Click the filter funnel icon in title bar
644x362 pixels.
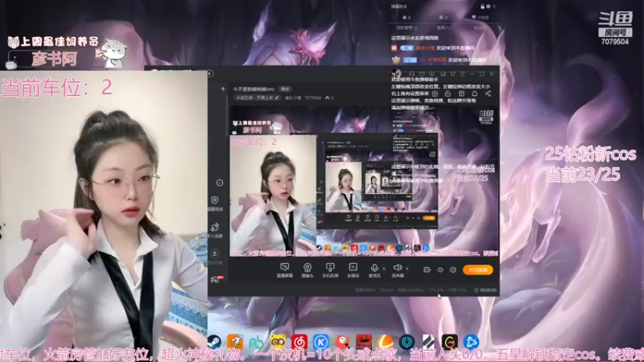click(x=452, y=74)
